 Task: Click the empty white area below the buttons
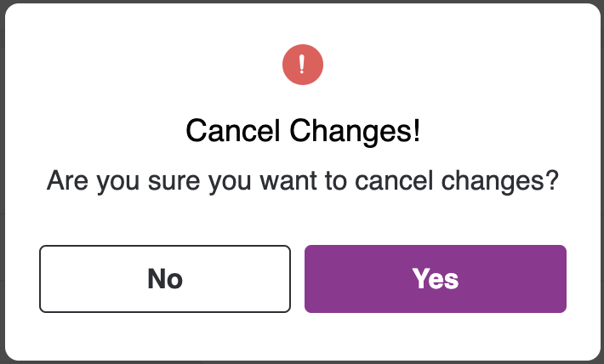click(x=303, y=336)
